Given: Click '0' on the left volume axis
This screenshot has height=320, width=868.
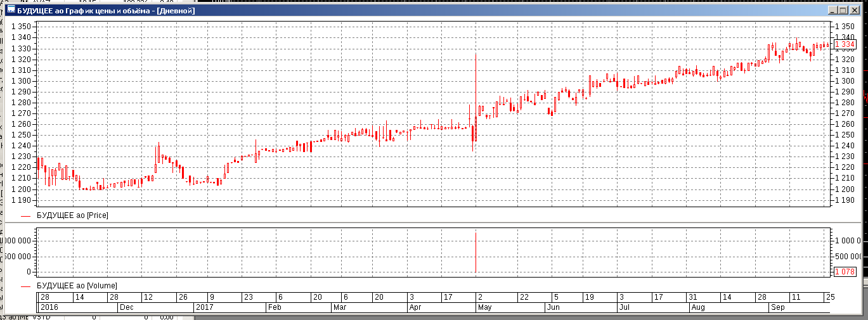Looking at the screenshot, I should tap(27, 271).
